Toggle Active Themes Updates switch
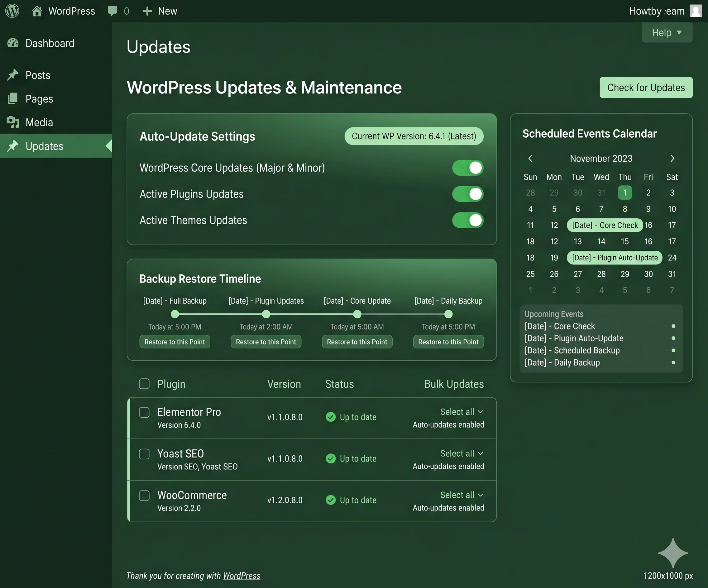Image resolution: width=708 pixels, height=588 pixels. click(468, 220)
